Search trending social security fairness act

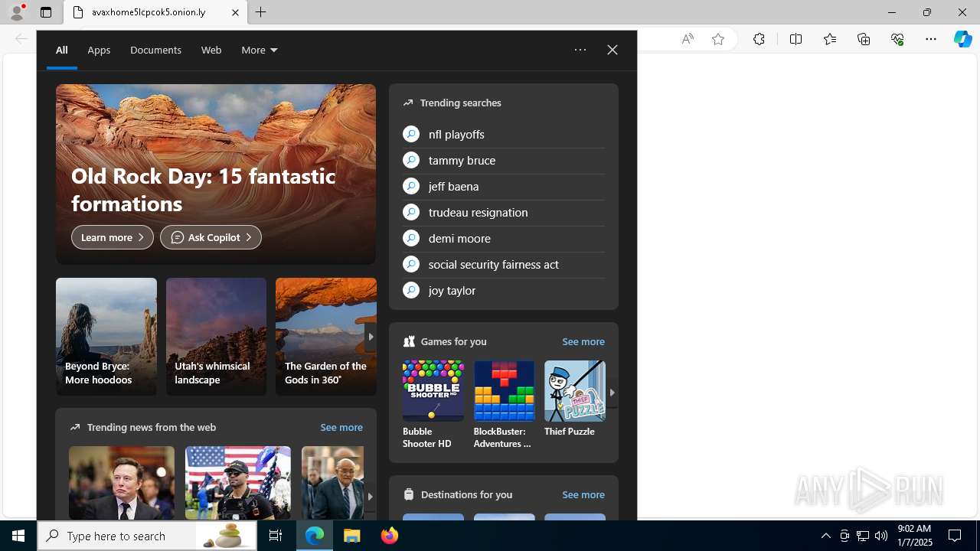click(x=504, y=265)
